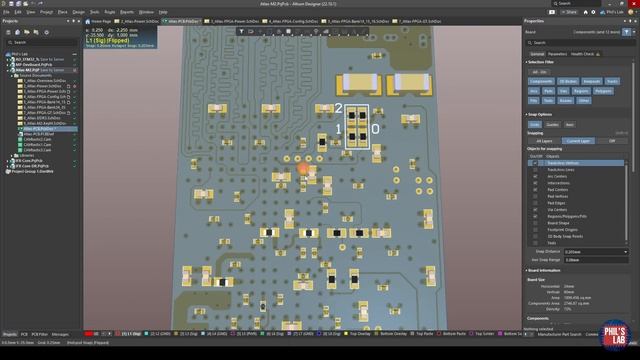The height and width of the screenshot is (360, 640).
Task: Click the second icon in the Projects panel toolbar
Action: click(18, 32)
